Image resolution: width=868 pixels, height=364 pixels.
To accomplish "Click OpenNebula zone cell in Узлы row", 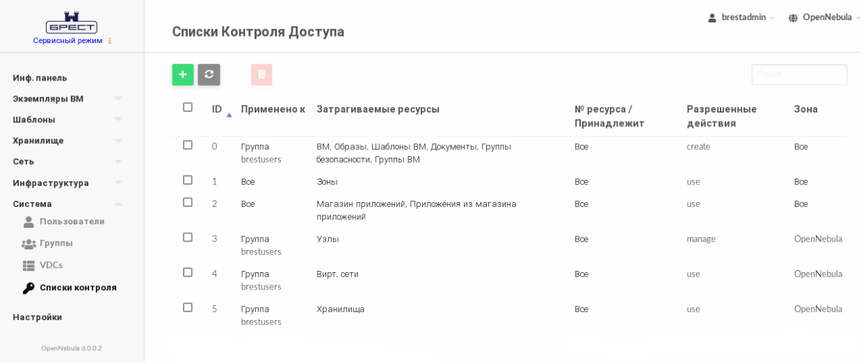I will click(823, 240).
